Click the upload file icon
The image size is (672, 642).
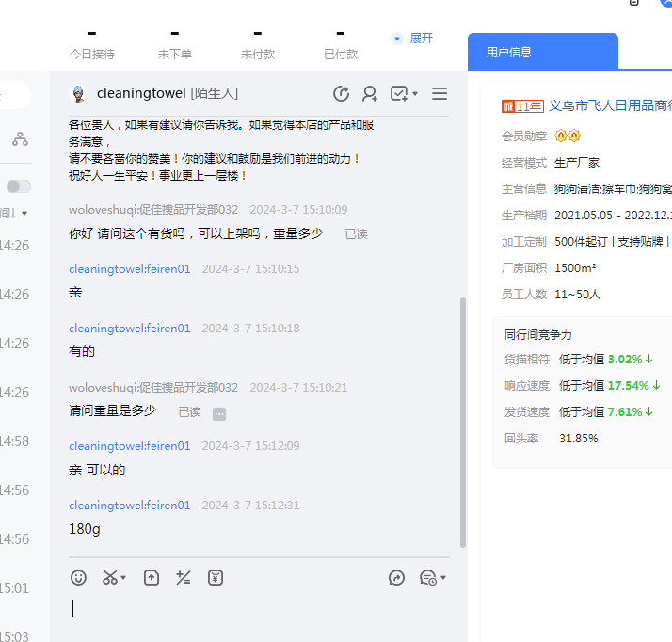pos(151,578)
